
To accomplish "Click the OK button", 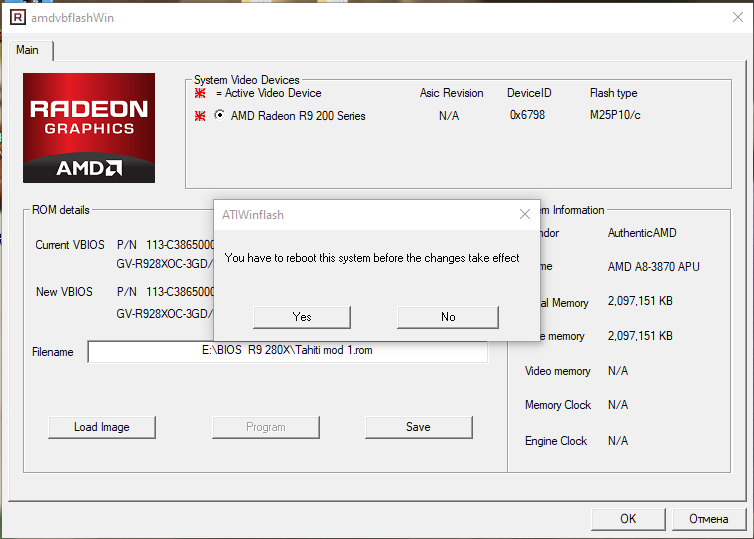I will point(628,519).
